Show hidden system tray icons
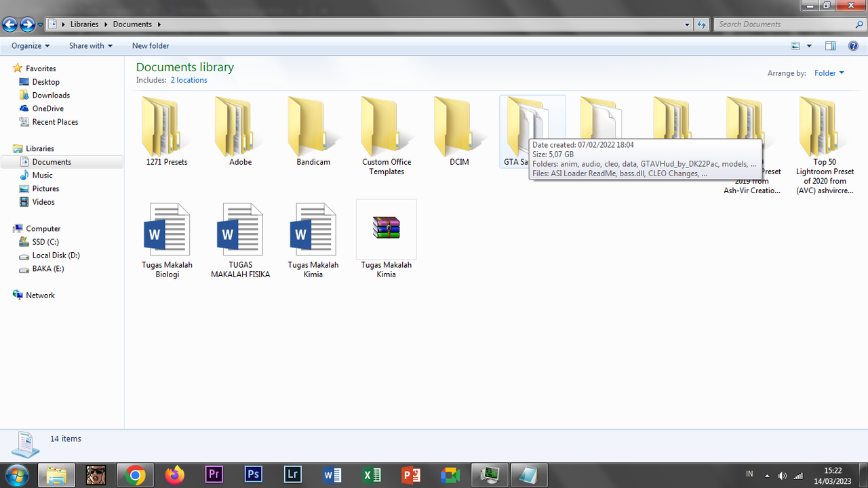The height and width of the screenshot is (488, 868). point(767,475)
